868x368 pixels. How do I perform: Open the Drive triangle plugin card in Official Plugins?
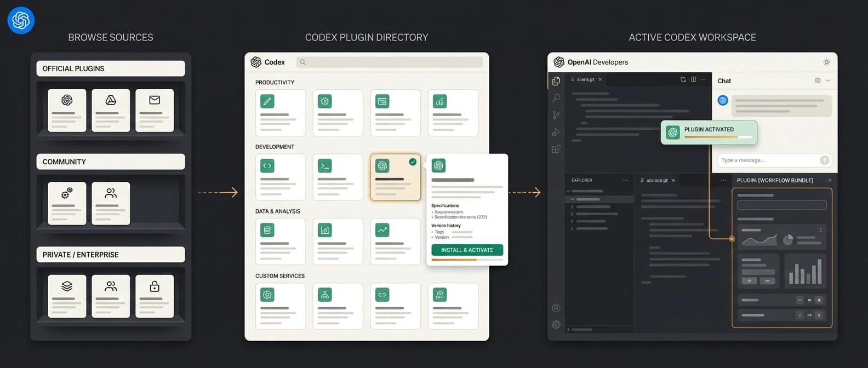pos(111,110)
